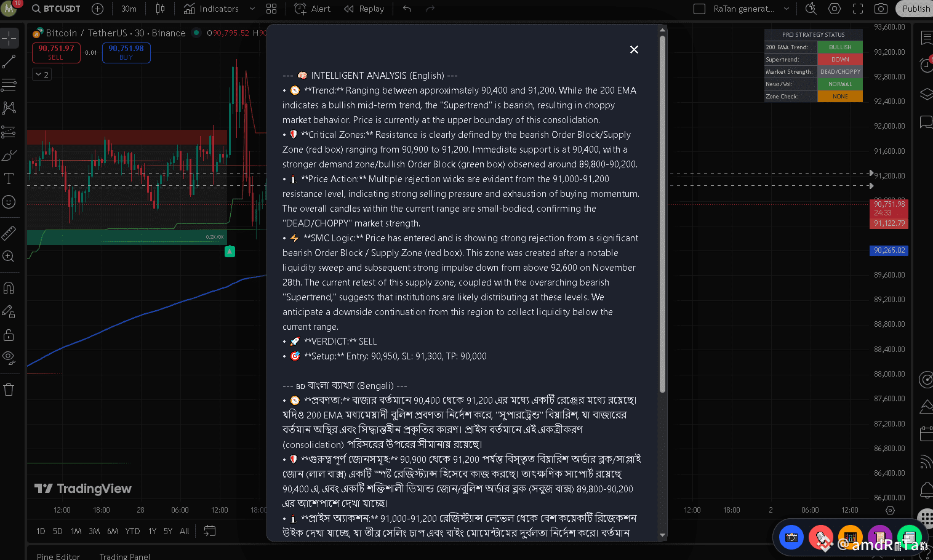The height and width of the screenshot is (560, 933).
Task: Toggle hide all drawings eye icon
Action: [9, 358]
